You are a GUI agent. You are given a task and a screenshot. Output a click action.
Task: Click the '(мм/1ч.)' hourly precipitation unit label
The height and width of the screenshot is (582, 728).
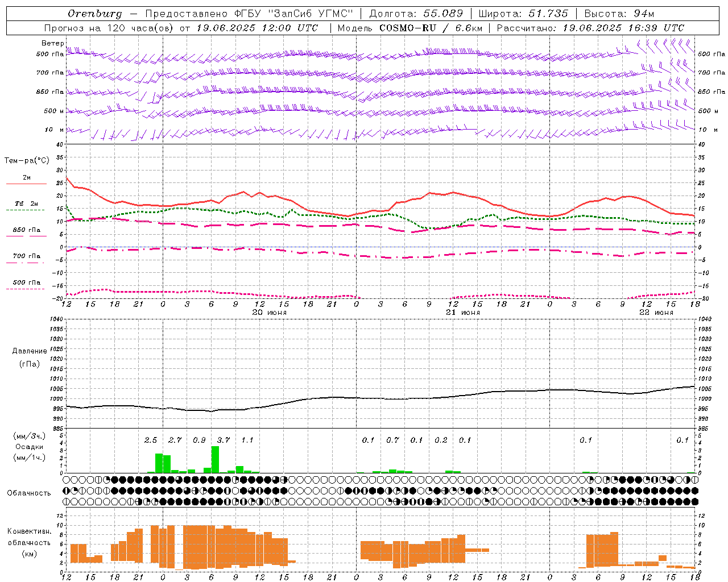point(29,458)
